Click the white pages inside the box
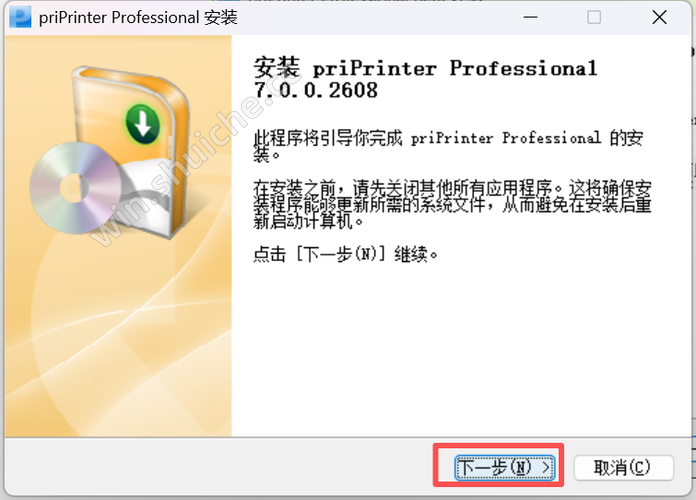The width and height of the screenshot is (696, 500). [x=146, y=191]
